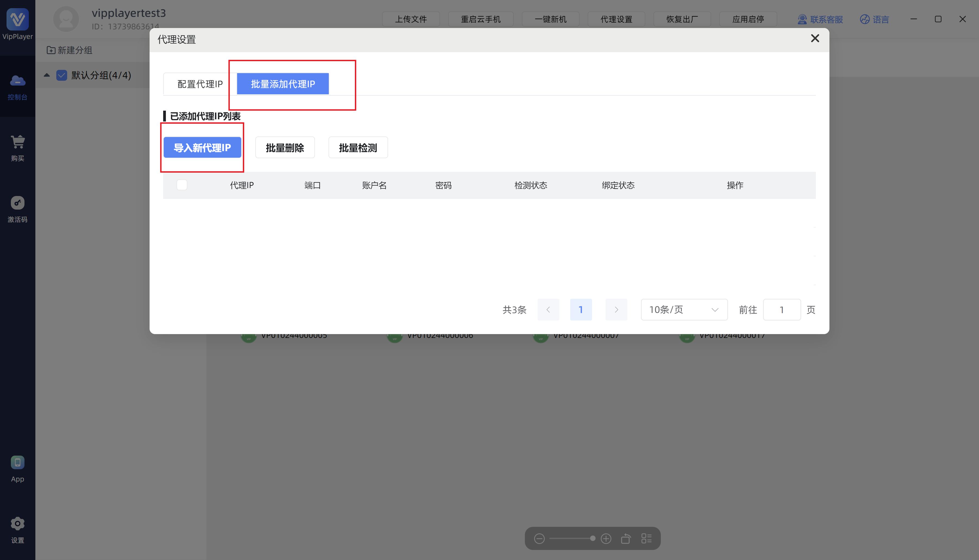Check the select-all checkbox in table header
Viewport: 979px width, 560px height.
(x=182, y=185)
